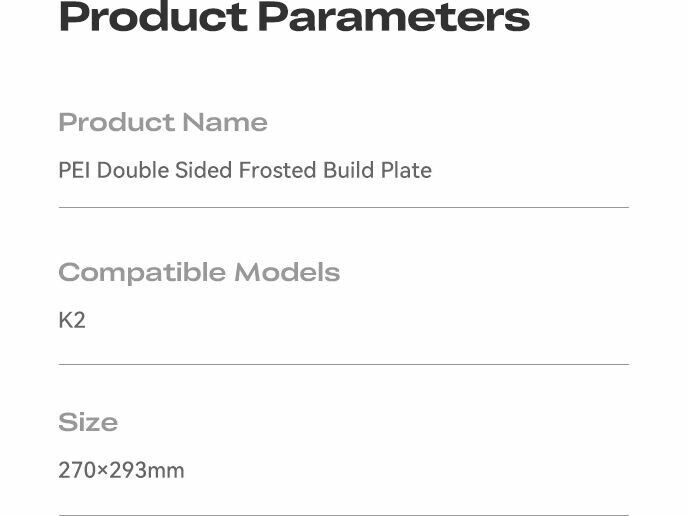688x516 pixels.
Task: Click the word Double in the product name
Action: point(133,170)
